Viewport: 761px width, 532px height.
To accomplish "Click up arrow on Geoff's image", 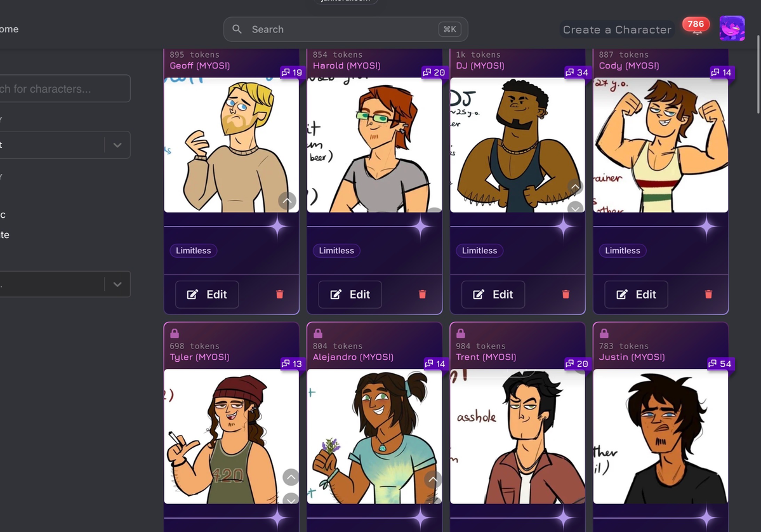I will [288, 201].
